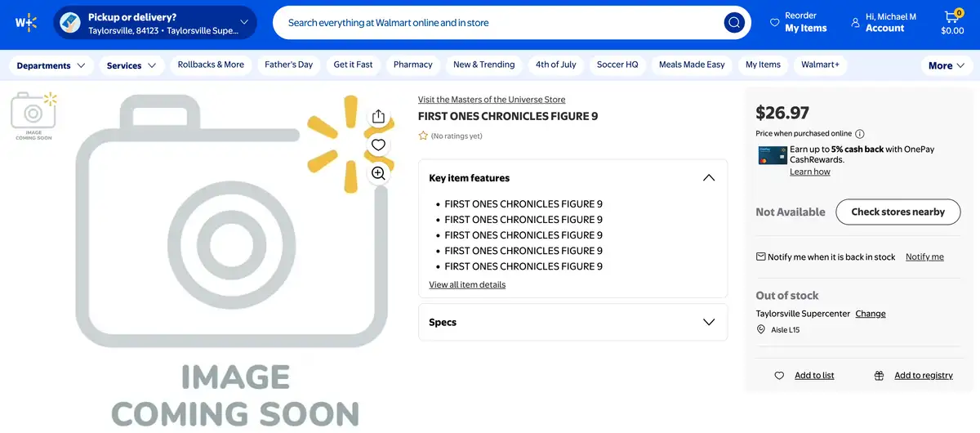Open the 4th of July page
980x433 pixels.
[556, 65]
